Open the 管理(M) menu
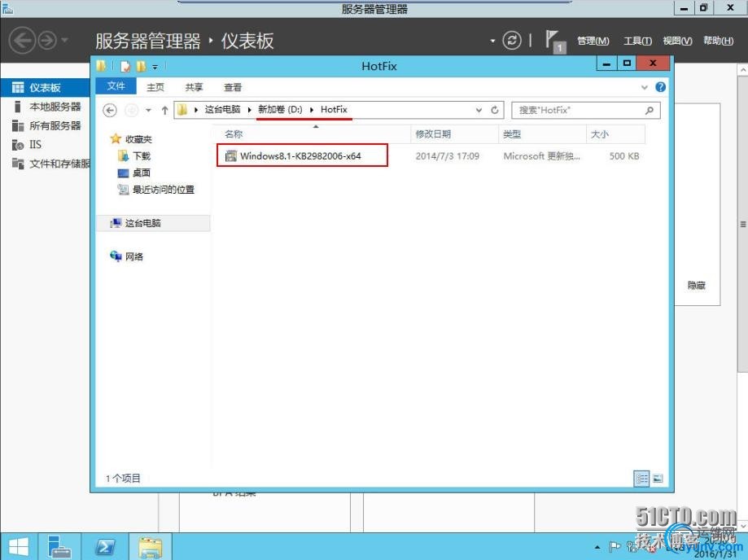 click(593, 41)
